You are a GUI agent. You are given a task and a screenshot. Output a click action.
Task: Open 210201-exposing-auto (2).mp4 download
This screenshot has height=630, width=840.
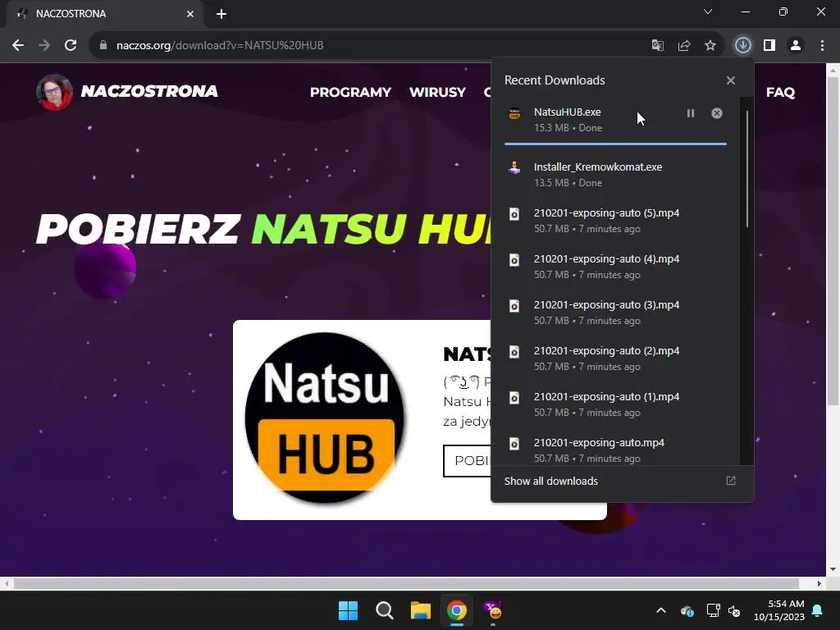[615, 358]
